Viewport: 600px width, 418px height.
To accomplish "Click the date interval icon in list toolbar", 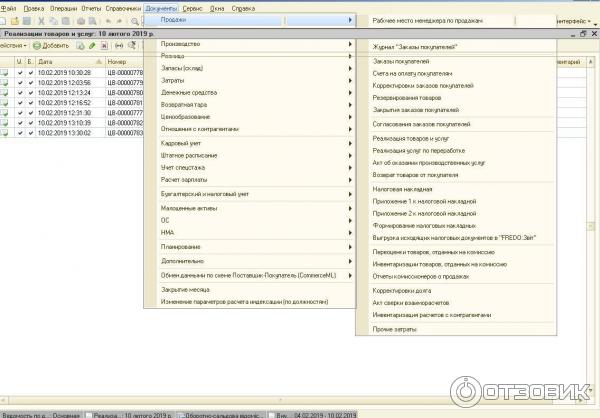I will click(x=119, y=46).
